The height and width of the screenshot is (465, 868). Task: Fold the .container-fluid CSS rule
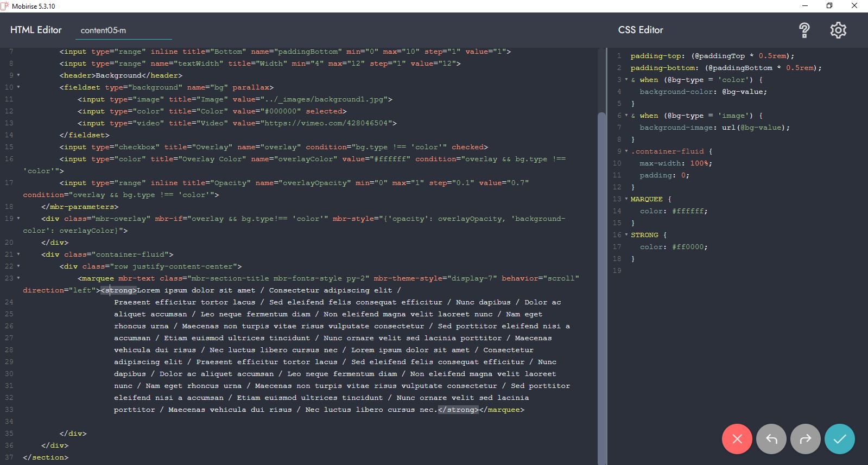click(x=626, y=151)
